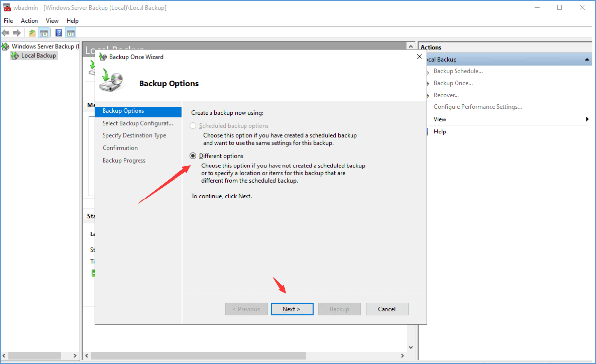Click the 'To continue, click Next.' text
Screen dimensions: 596x364
coord(221,196)
